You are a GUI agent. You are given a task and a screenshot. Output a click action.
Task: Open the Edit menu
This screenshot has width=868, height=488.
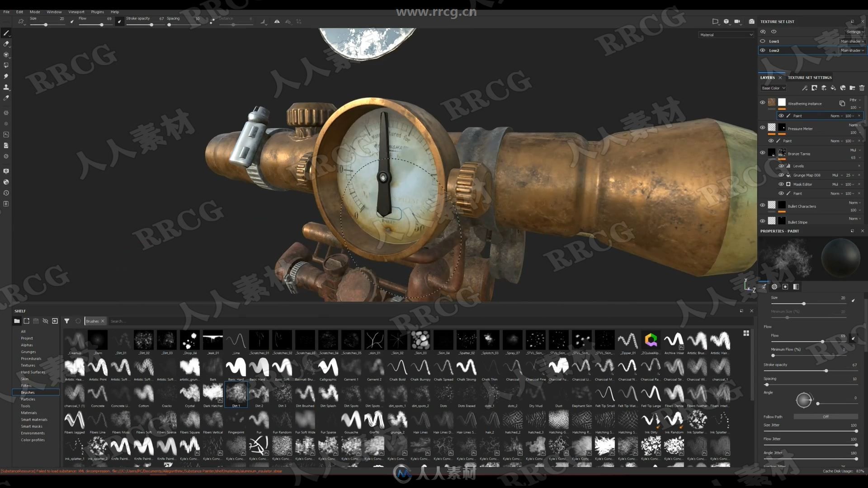[19, 12]
